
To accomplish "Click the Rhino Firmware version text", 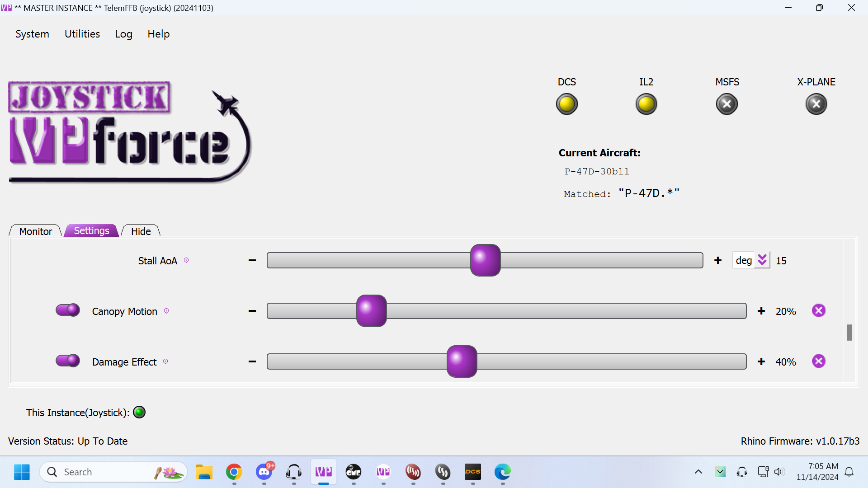I will pyautogui.click(x=800, y=441).
